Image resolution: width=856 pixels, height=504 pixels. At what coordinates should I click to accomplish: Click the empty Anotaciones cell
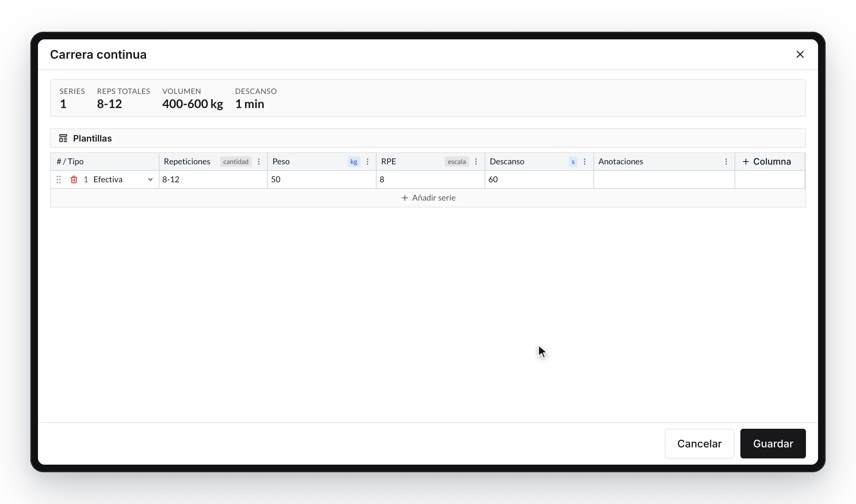pos(664,180)
